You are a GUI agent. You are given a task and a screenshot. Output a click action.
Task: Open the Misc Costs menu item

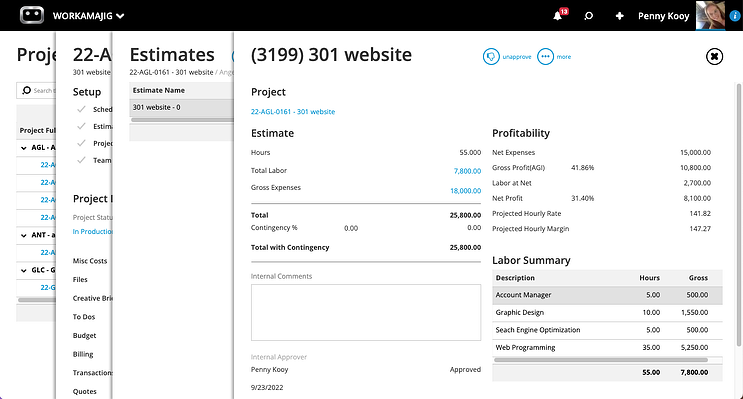(x=90, y=261)
